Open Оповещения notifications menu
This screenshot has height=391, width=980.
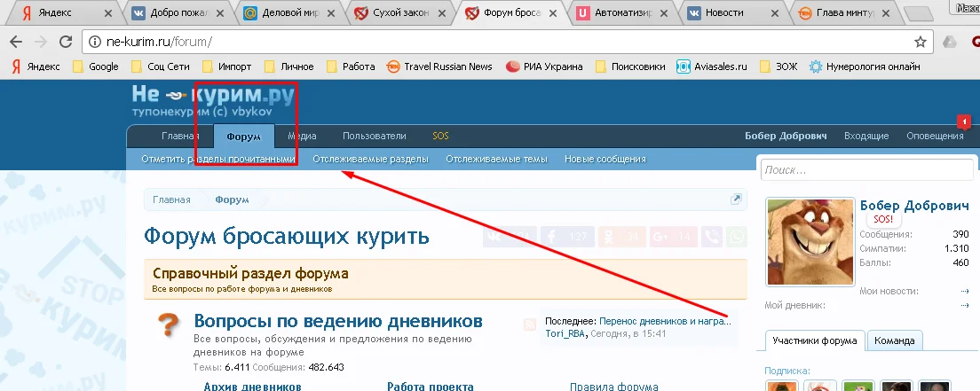tap(935, 137)
